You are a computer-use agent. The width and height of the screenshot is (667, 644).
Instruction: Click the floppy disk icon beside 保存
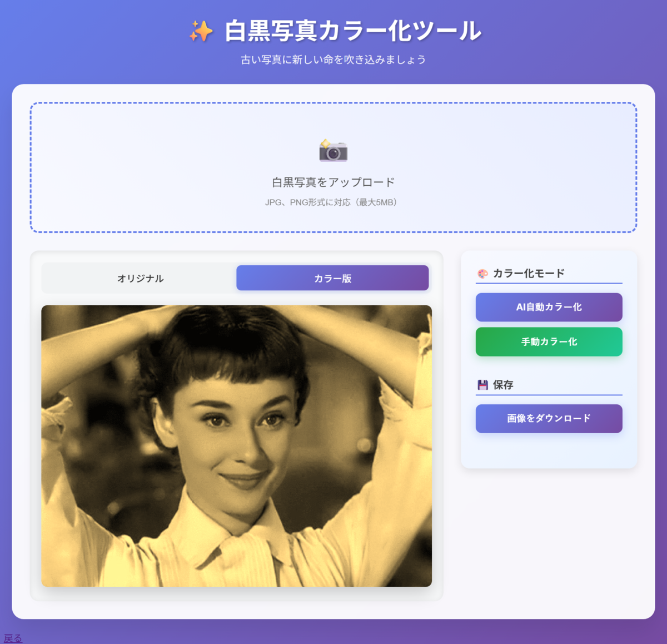click(x=482, y=385)
